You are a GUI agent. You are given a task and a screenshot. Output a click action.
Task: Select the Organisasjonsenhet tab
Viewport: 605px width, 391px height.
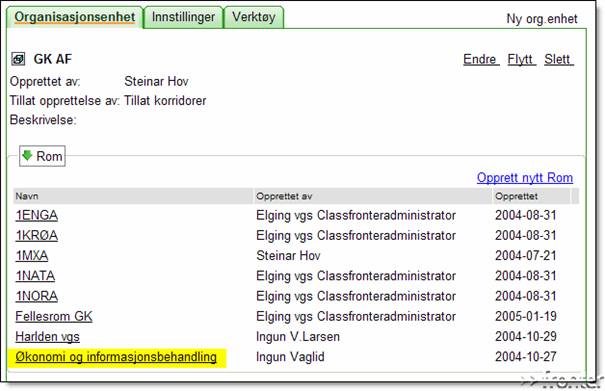tap(75, 17)
